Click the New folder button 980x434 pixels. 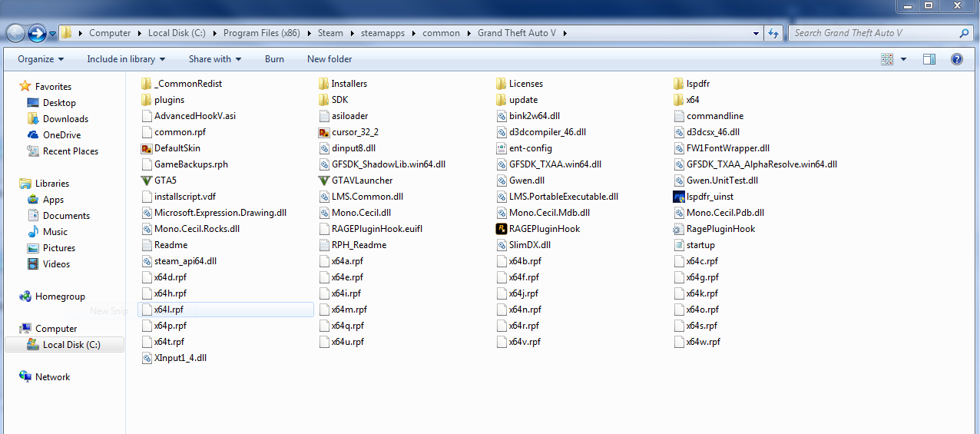(x=329, y=59)
